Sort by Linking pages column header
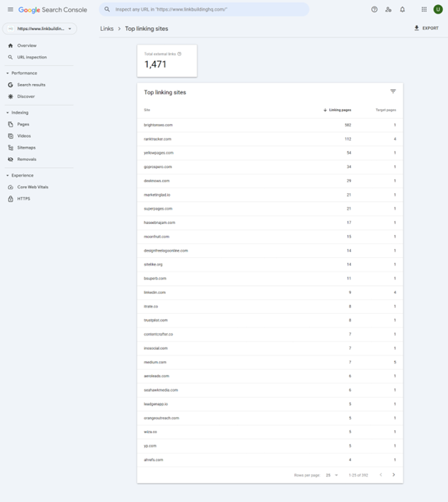Viewport: 448px width, 502px height. pos(337,110)
